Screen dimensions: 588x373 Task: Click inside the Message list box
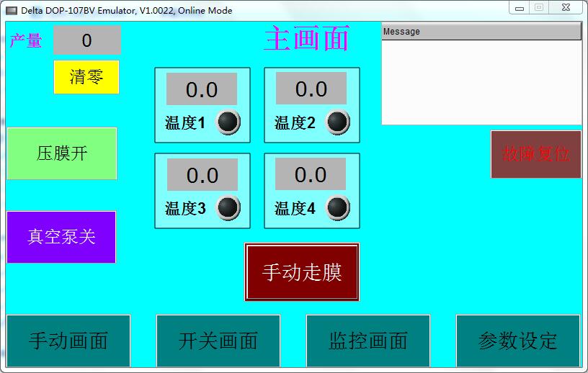pos(481,81)
